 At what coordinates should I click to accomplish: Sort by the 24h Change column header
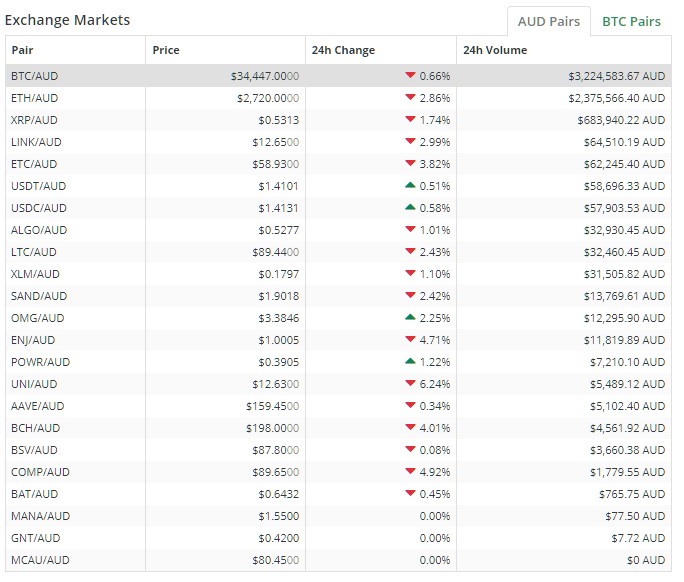(x=343, y=50)
